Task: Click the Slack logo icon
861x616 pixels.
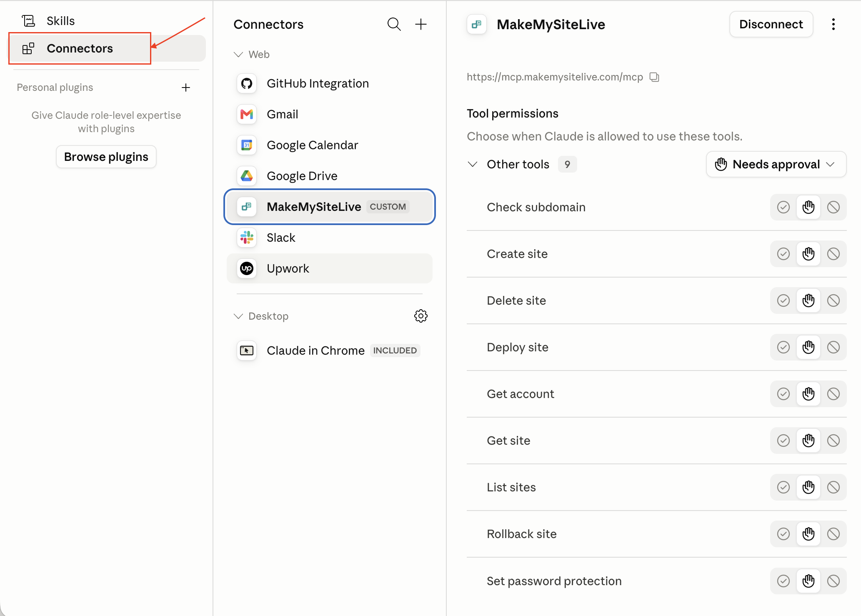Action: point(247,238)
